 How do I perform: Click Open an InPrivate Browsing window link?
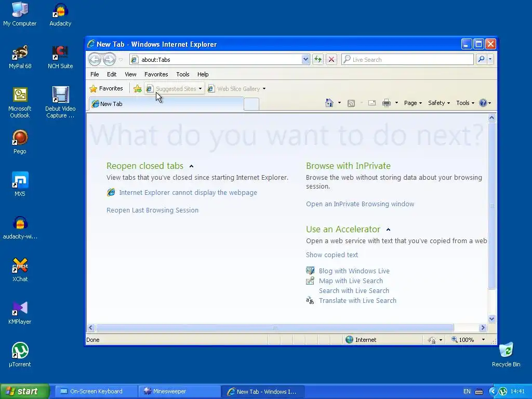point(360,204)
